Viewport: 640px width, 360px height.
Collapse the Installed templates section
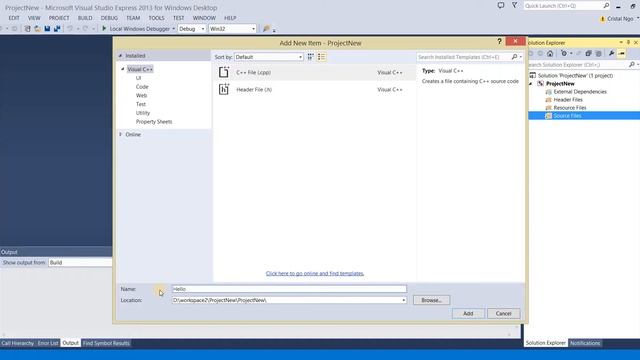(x=120, y=56)
